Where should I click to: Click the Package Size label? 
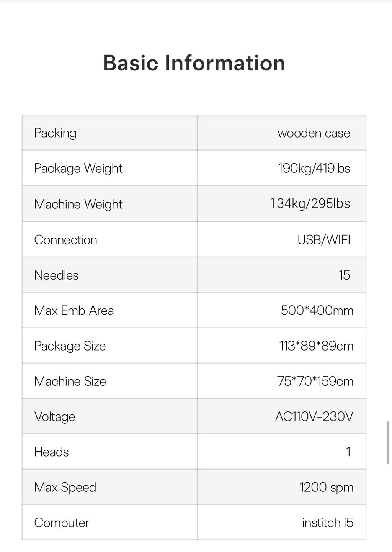[70, 346]
